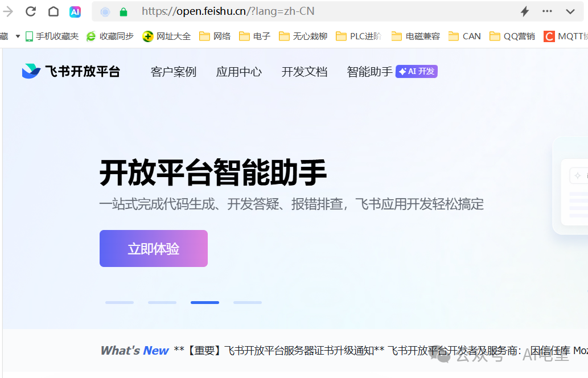
Task: Open the red C MQTT bookmark icon
Action: [x=548, y=36]
